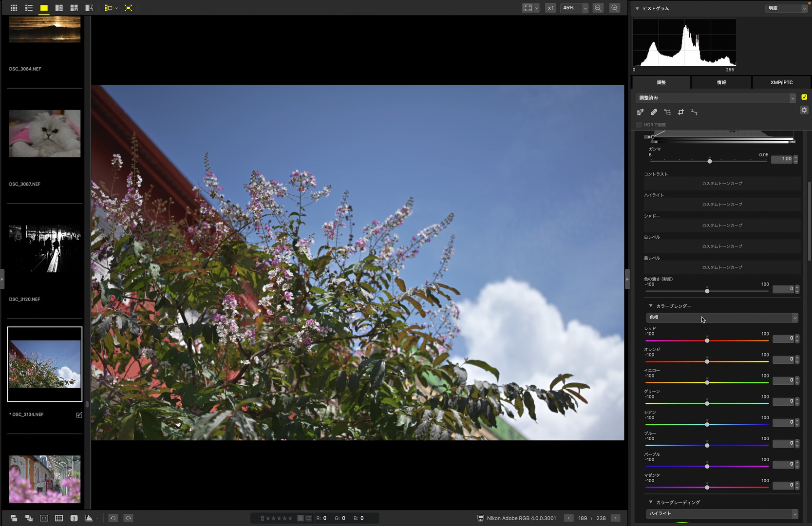View image at x1 magnification
The width and height of the screenshot is (812, 526).
tap(550, 8)
